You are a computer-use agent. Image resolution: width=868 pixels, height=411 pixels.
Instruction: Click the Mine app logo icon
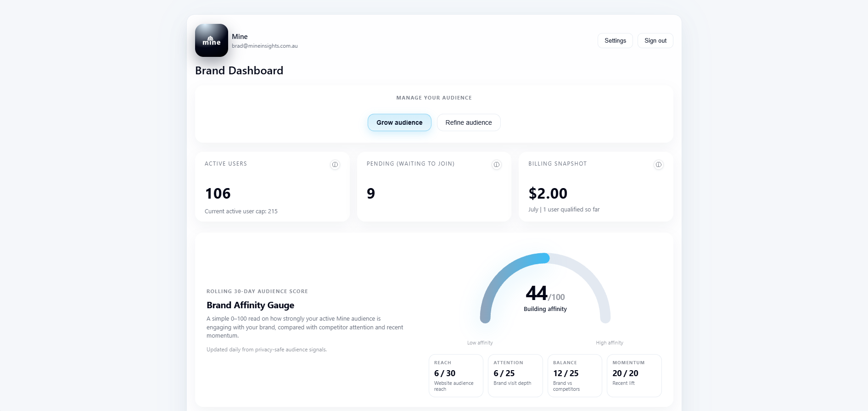tap(212, 40)
